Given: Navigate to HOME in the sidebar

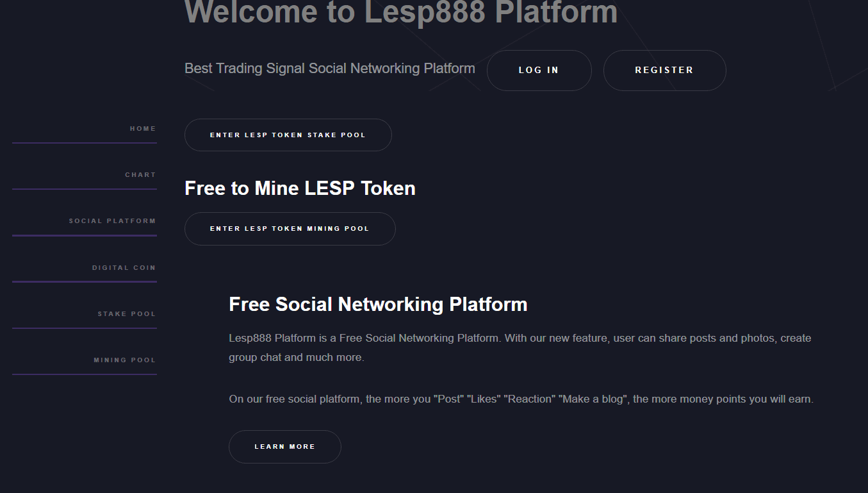Looking at the screenshot, I should [x=142, y=128].
